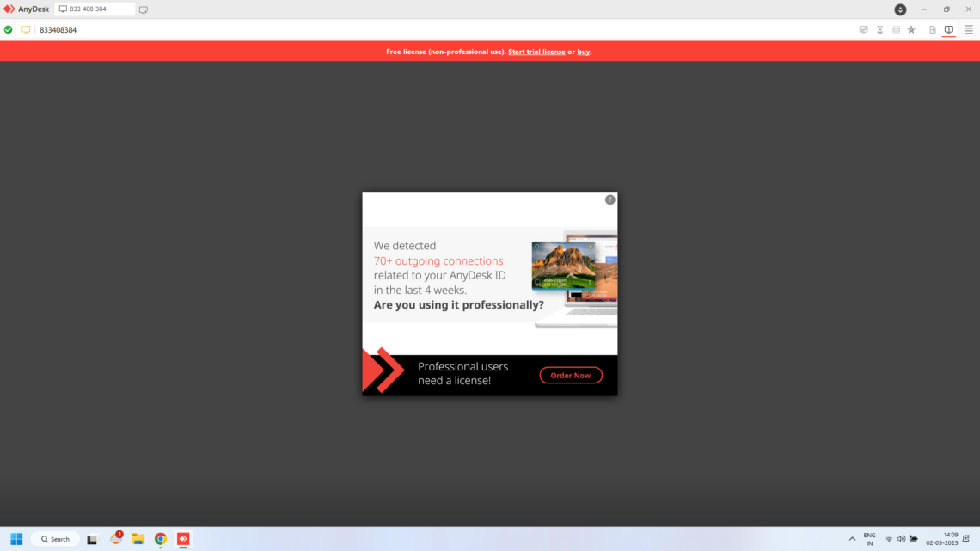This screenshot has width=980, height=551.
Task: Switch the ENG input language
Action: [869, 539]
